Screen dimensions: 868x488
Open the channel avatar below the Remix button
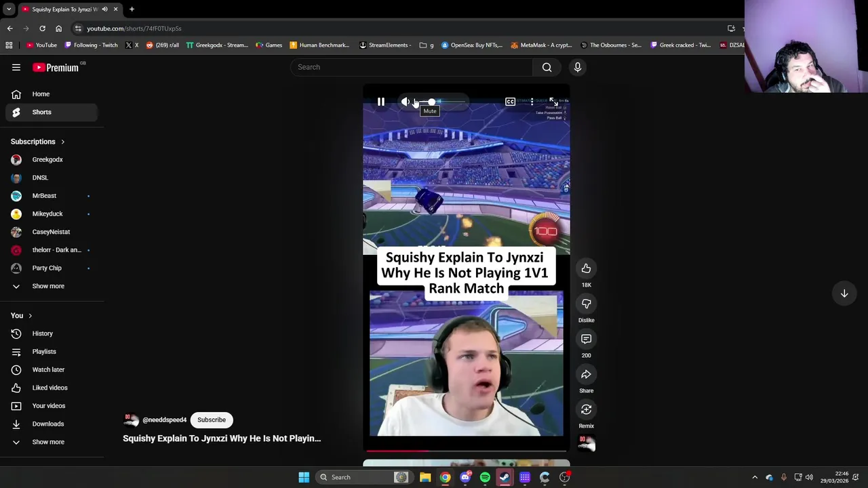coord(587,444)
